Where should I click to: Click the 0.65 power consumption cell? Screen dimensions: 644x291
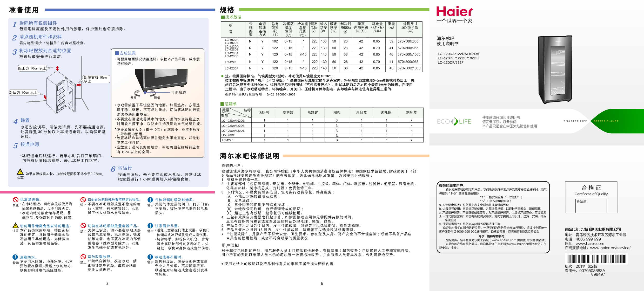[x=376, y=41]
